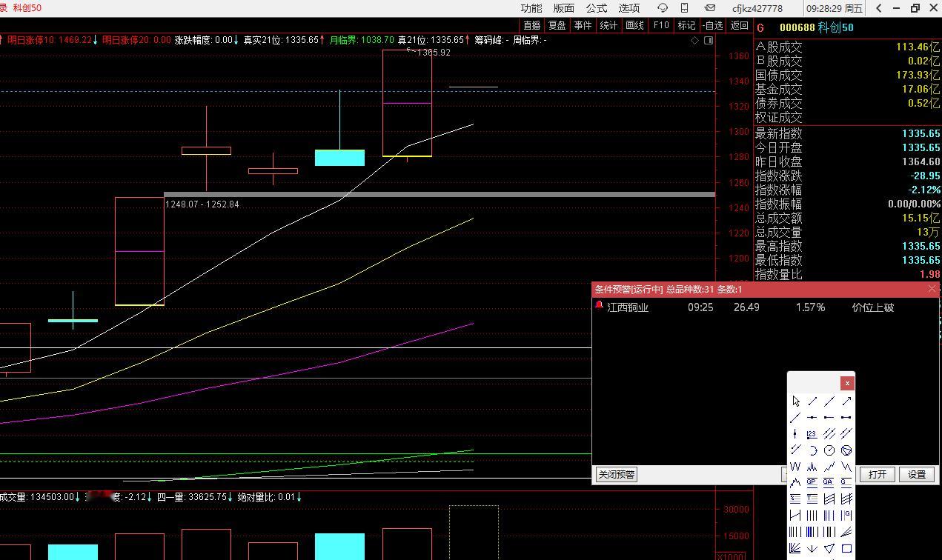Click the 返回 return button

pos(740,25)
